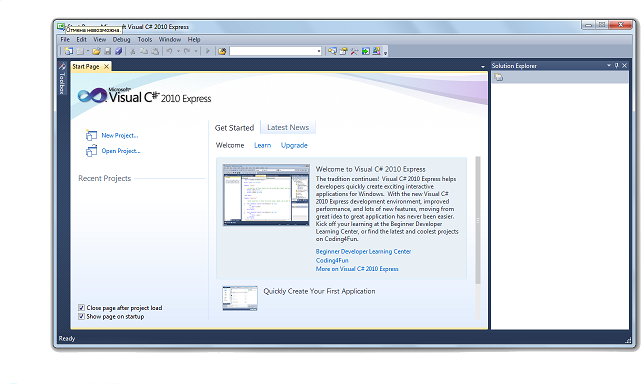Click the Solution Explorer toolbar icon
This screenshot has width=641, height=384.
click(332, 51)
